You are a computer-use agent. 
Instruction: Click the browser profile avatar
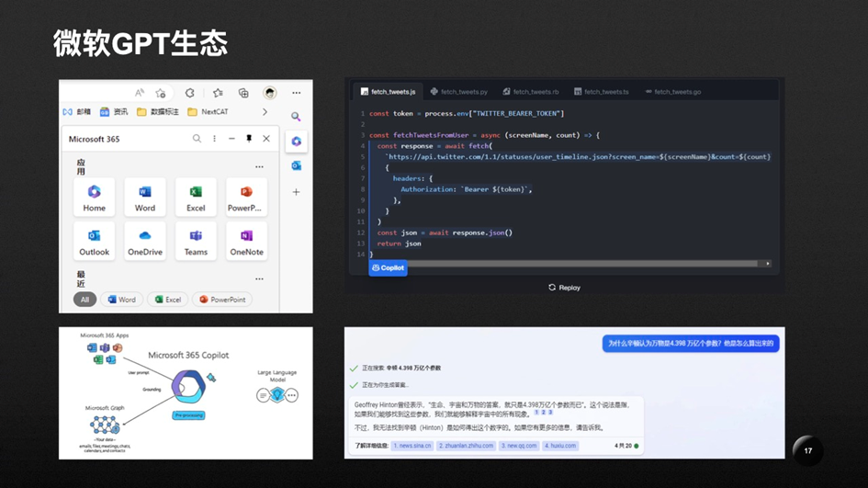click(270, 93)
